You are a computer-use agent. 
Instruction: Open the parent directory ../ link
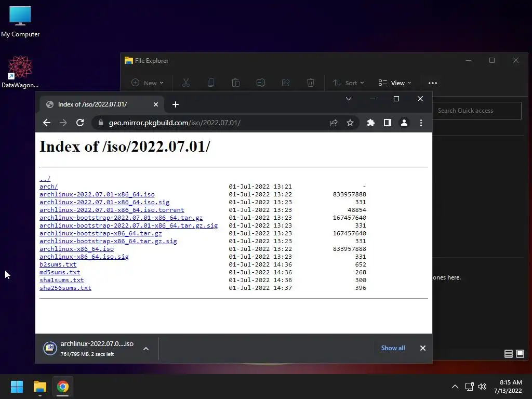45,179
